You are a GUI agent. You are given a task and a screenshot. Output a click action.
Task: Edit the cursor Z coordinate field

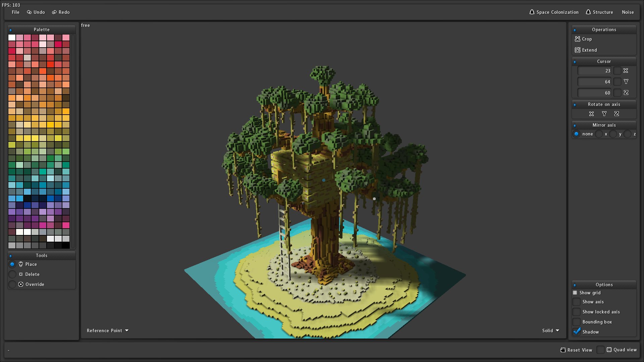point(594,93)
